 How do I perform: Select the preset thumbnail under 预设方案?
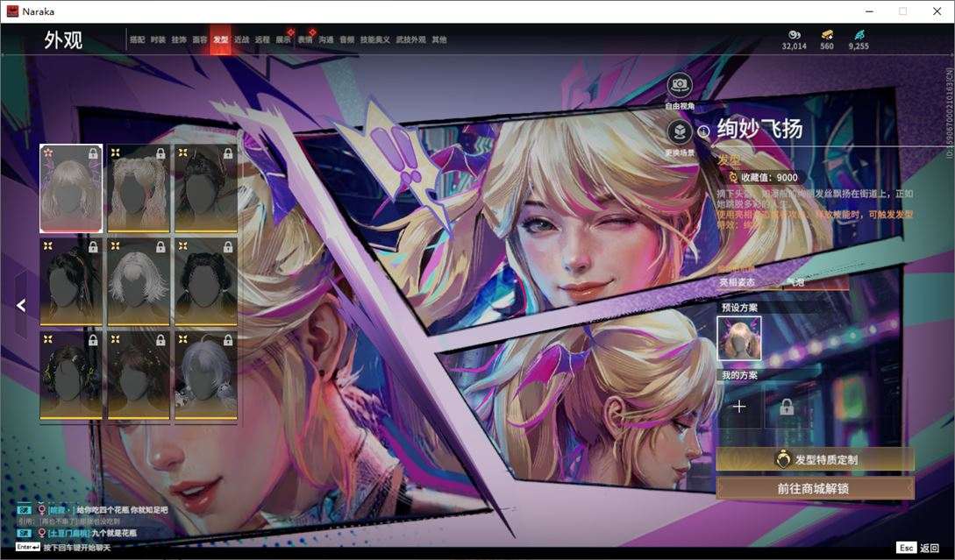pos(739,338)
